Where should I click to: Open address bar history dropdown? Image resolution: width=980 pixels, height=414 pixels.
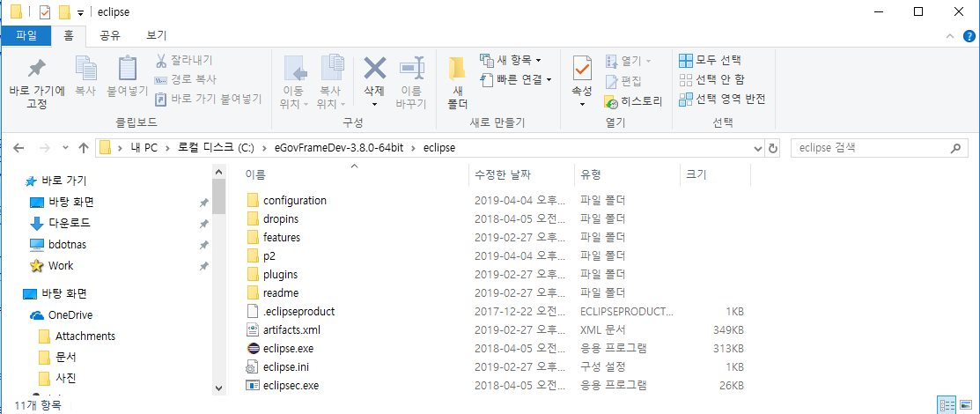[758, 148]
